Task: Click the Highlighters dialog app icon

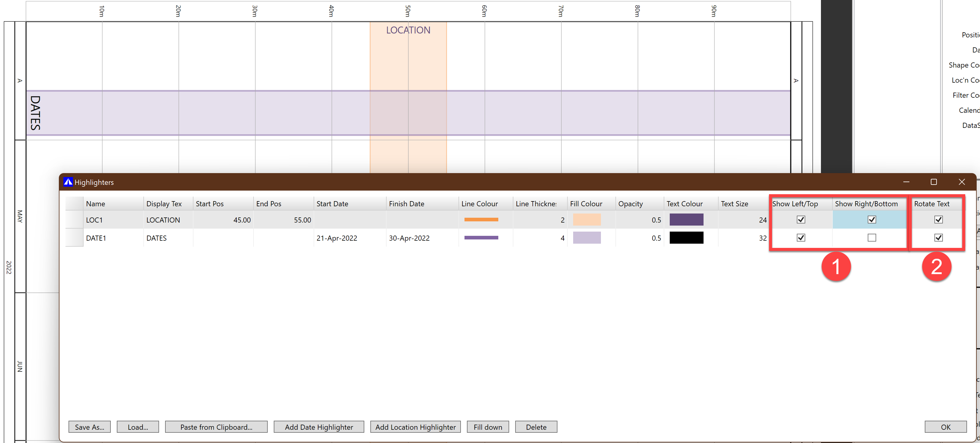Action: (x=68, y=182)
